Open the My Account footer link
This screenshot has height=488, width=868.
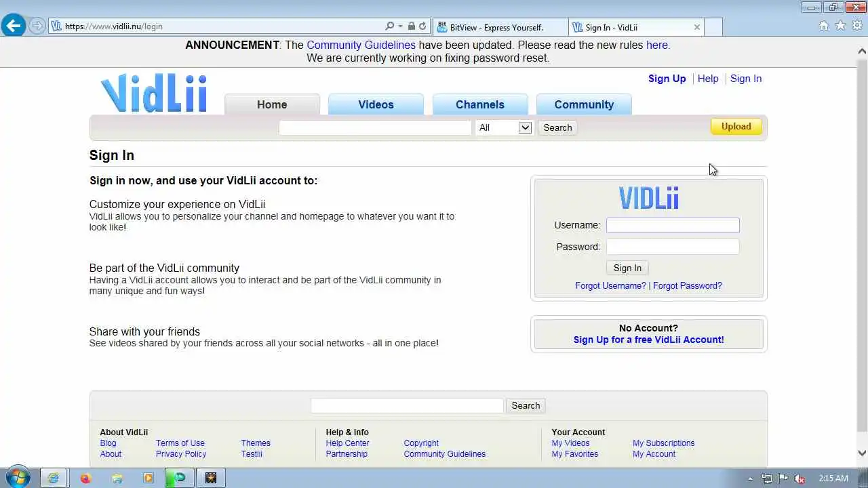(654, 454)
